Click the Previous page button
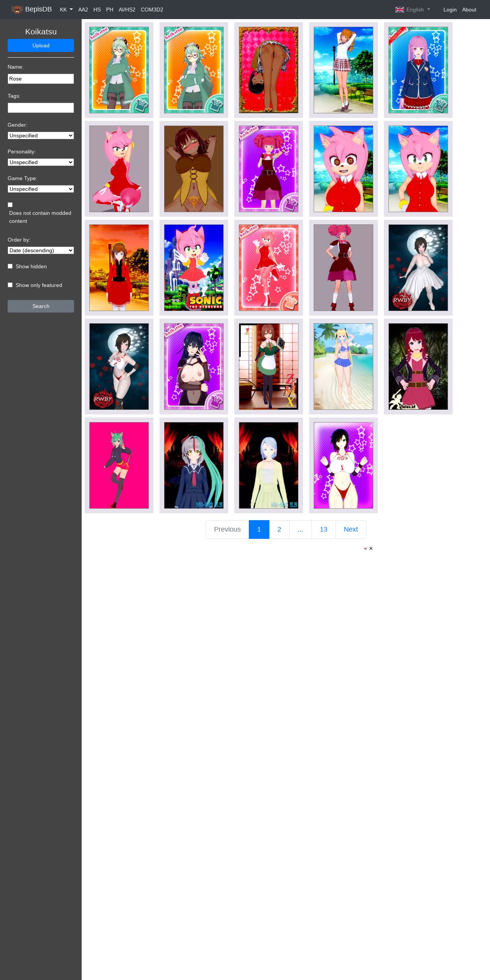This screenshot has width=490, height=980. point(227,529)
